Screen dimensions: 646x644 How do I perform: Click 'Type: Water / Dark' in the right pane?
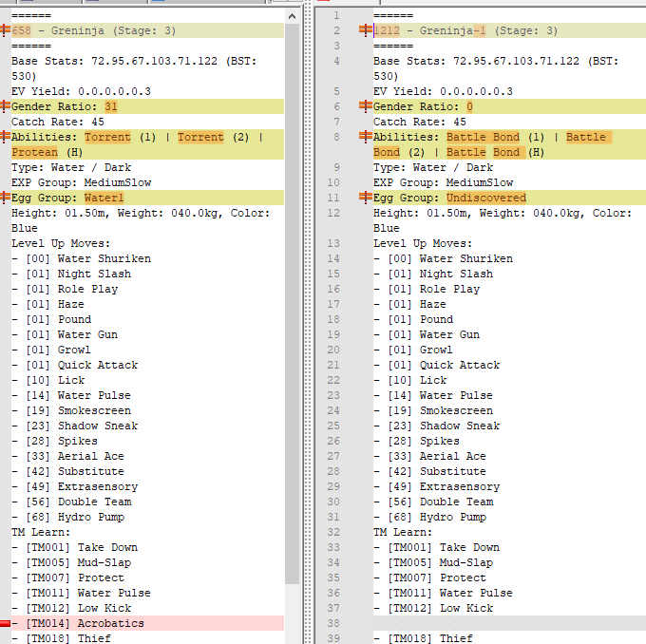pyautogui.click(x=433, y=167)
